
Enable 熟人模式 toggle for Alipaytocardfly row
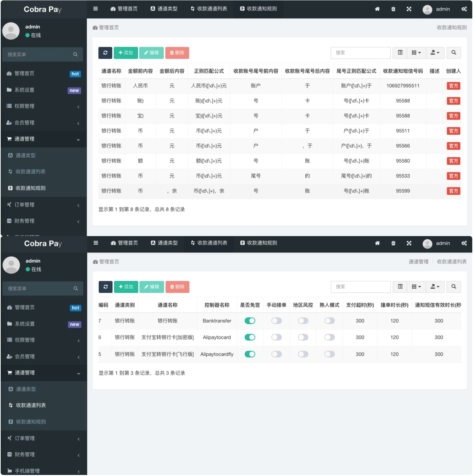(329, 354)
